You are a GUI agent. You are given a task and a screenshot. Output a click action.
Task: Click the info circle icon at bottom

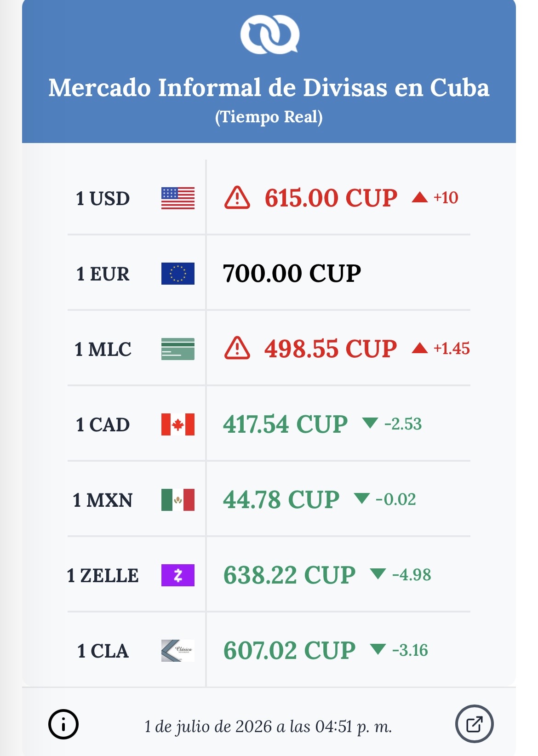click(63, 724)
